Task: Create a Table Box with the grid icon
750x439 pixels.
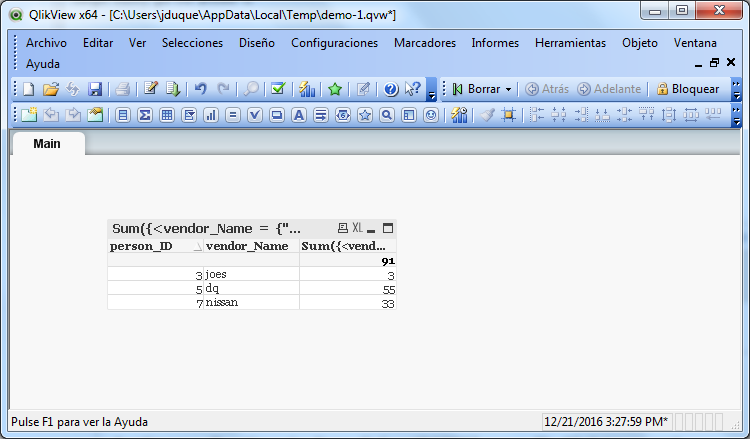Action: [x=167, y=115]
